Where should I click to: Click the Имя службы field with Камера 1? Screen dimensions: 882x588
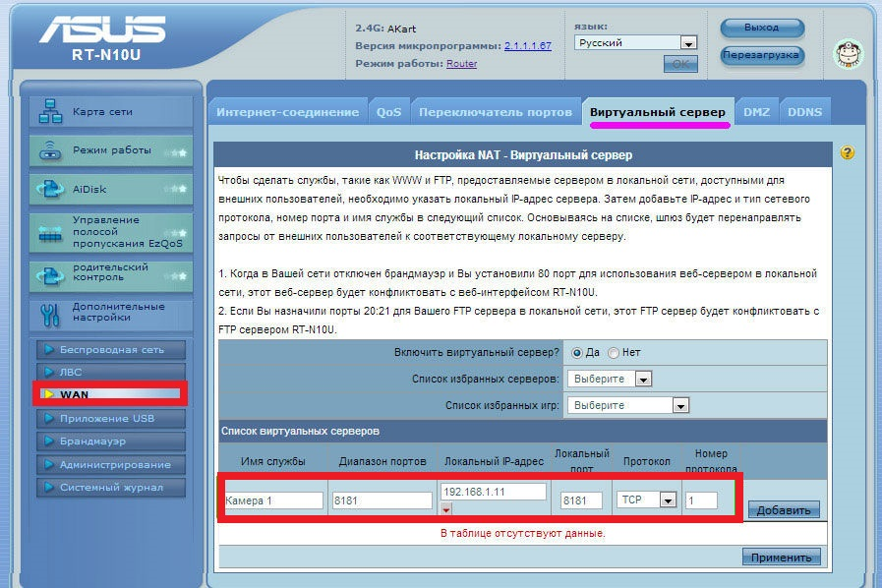[x=274, y=500]
